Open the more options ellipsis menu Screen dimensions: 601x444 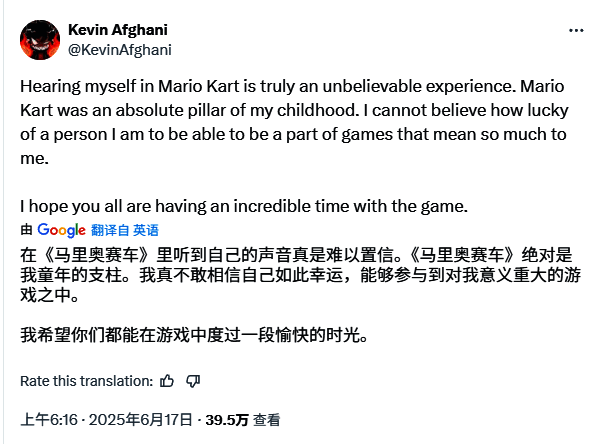pos(576,30)
